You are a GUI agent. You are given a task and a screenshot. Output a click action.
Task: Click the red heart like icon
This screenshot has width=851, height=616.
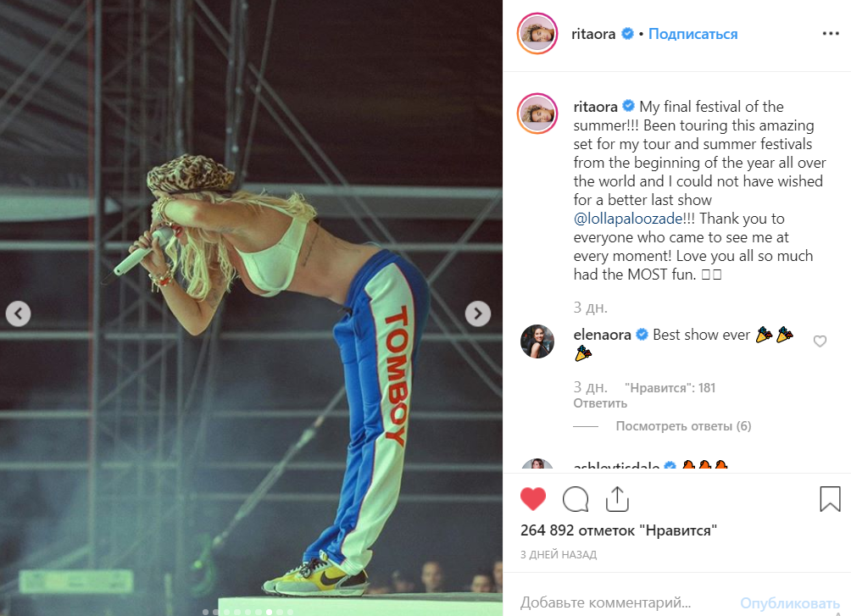(533, 499)
